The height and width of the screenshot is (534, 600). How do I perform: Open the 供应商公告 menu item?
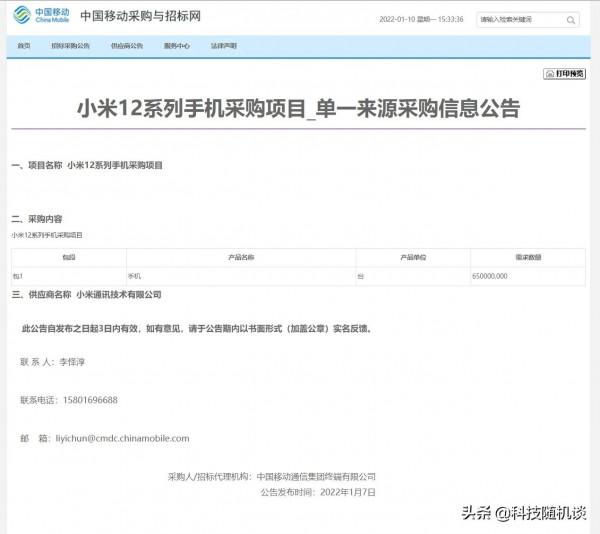click(x=127, y=46)
